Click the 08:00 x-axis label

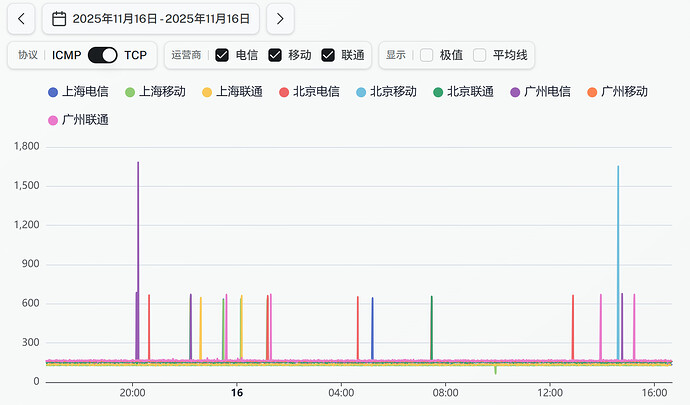445,393
